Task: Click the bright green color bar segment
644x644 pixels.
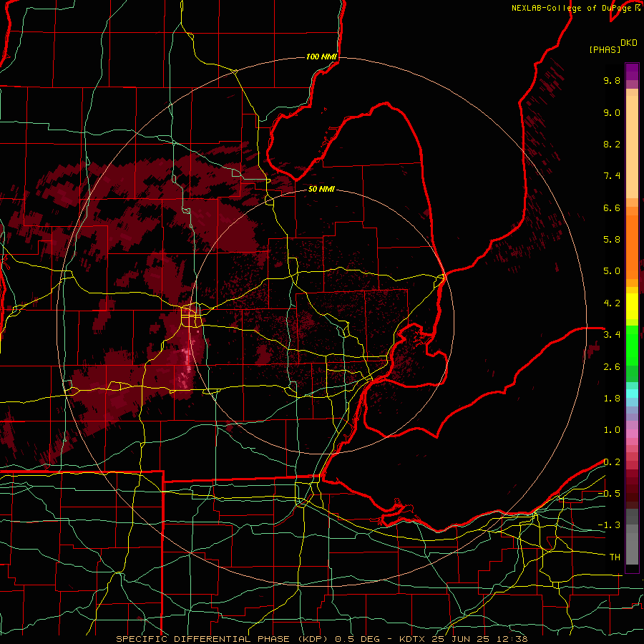Action: [632, 345]
